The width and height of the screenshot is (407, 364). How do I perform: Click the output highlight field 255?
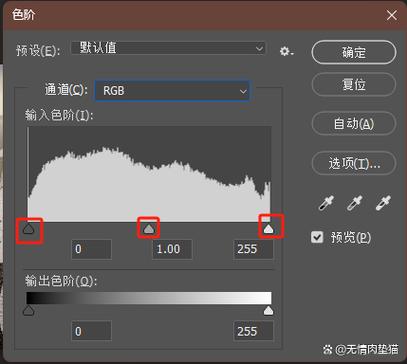(x=253, y=331)
